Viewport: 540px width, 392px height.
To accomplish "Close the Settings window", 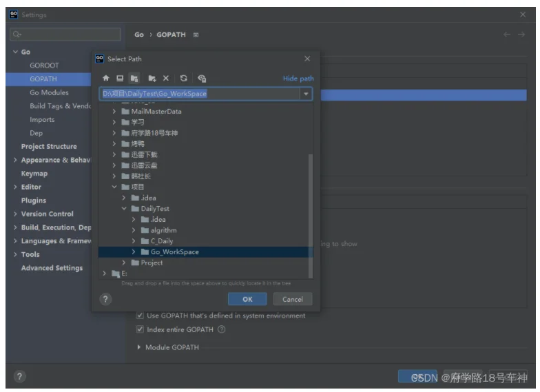I will tap(523, 14).
